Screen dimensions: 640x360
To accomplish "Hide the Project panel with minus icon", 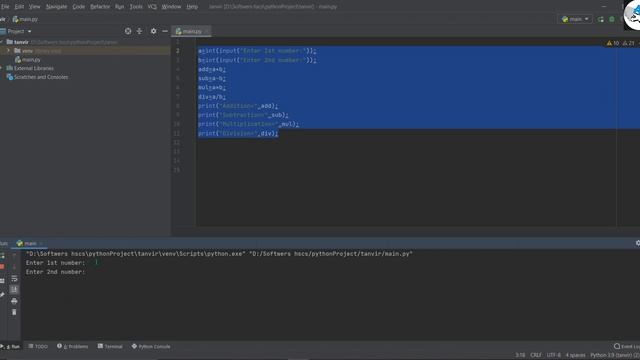I will [x=165, y=31].
